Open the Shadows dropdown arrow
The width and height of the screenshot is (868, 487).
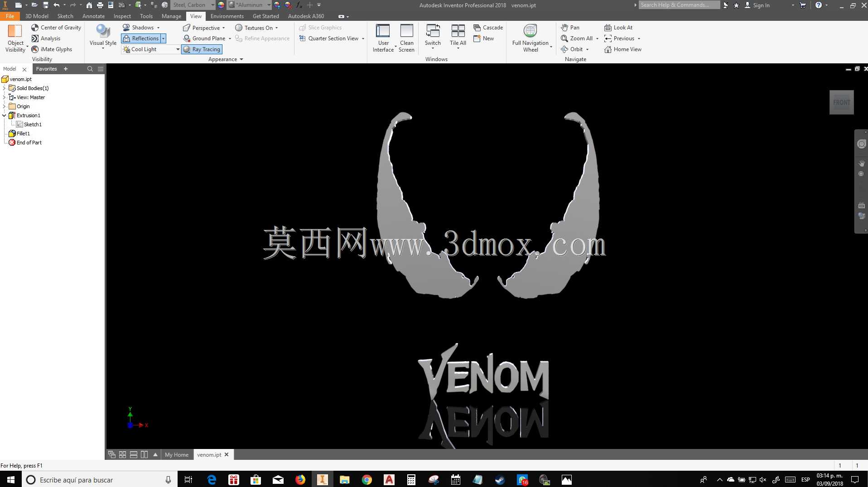[x=158, y=28]
